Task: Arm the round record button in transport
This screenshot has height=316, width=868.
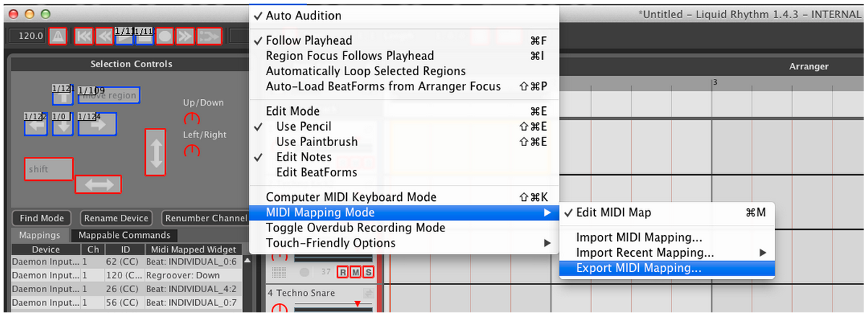Action: [165, 35]
